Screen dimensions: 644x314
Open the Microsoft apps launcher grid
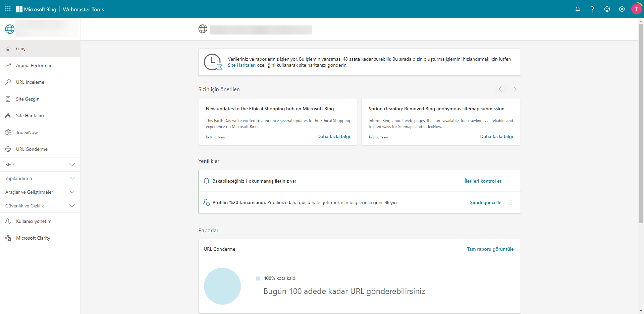8,9
